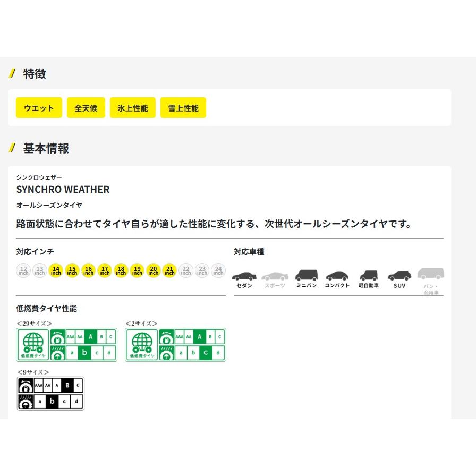The image size is (476, 476).
Task: Select the 雪上性能 feature tag
Action: (183, 108)
